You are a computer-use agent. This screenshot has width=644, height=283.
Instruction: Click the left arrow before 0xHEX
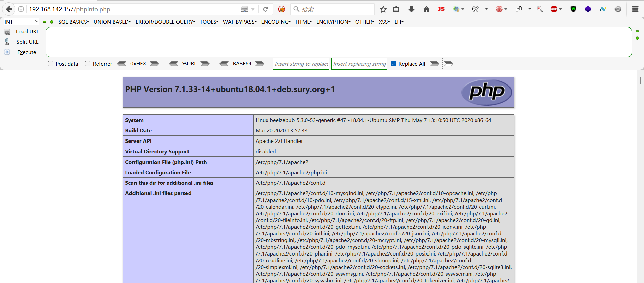coord(122,64)
